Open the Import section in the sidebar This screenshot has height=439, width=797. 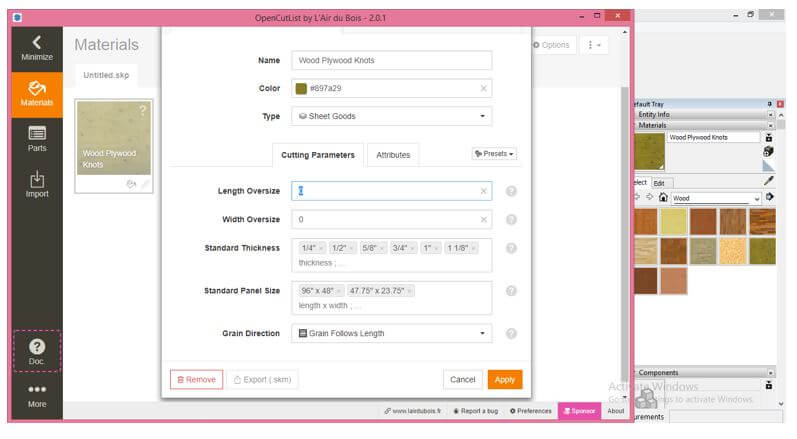click(x=37, y=184)
